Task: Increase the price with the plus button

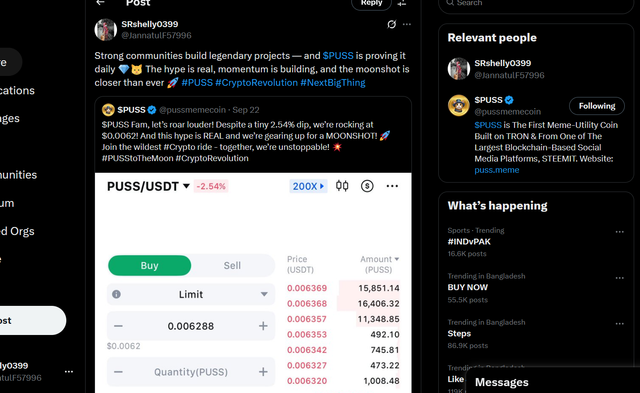Action: (263, 326)
